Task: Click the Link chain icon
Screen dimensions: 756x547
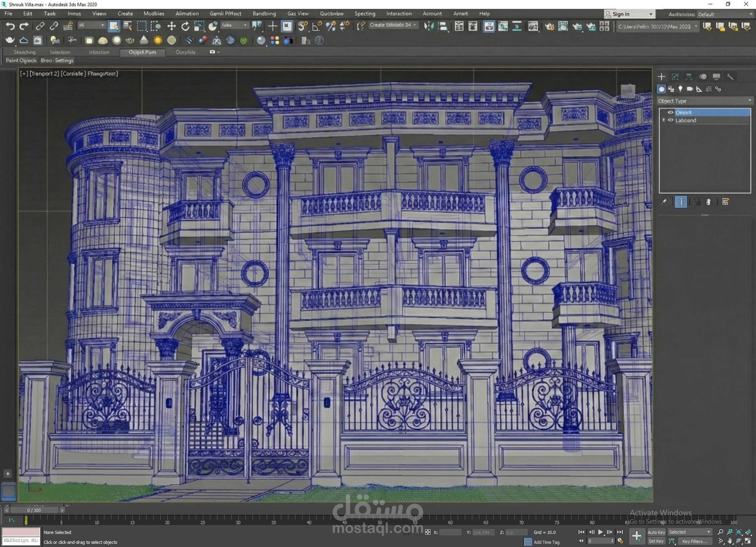Action: pyautogui.click(x=40, y=26)
